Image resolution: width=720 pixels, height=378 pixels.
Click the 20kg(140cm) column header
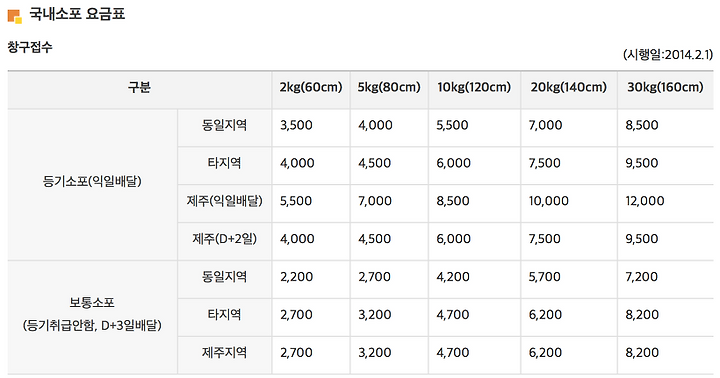[x=568, y=87]
